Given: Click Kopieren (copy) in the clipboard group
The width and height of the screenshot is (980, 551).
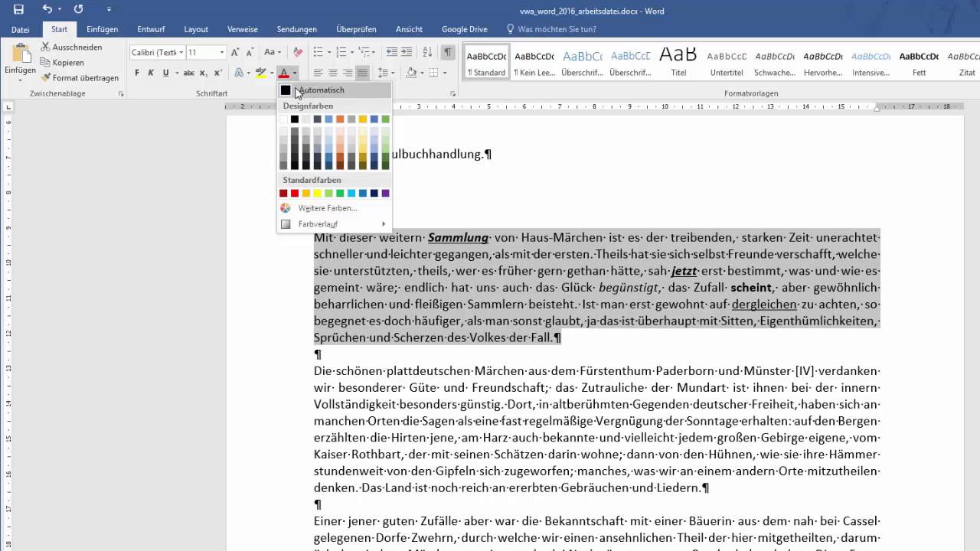Looking at the screenshot, I should pos(63,63).
